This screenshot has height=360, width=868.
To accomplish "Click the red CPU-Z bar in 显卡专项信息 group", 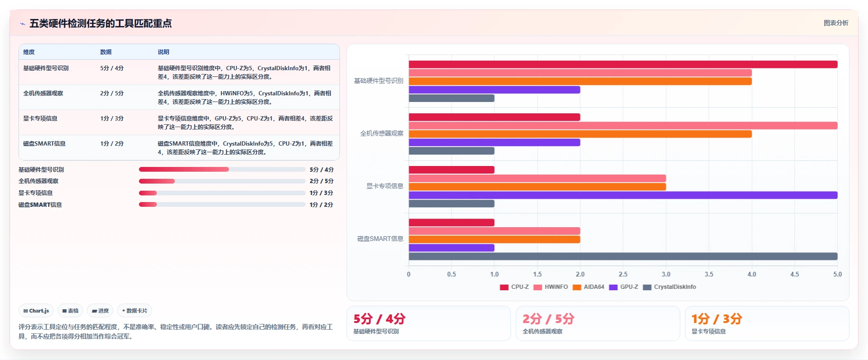I will point(451,170).
